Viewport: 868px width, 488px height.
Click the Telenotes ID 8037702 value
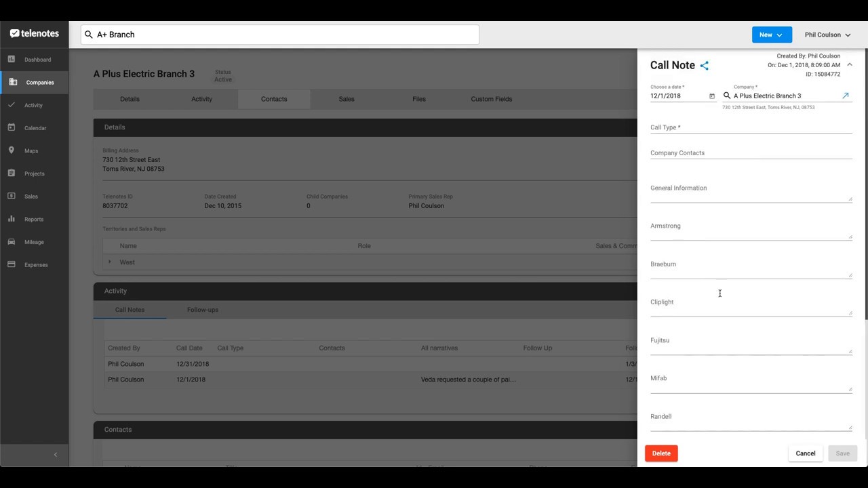click(115, 206)
